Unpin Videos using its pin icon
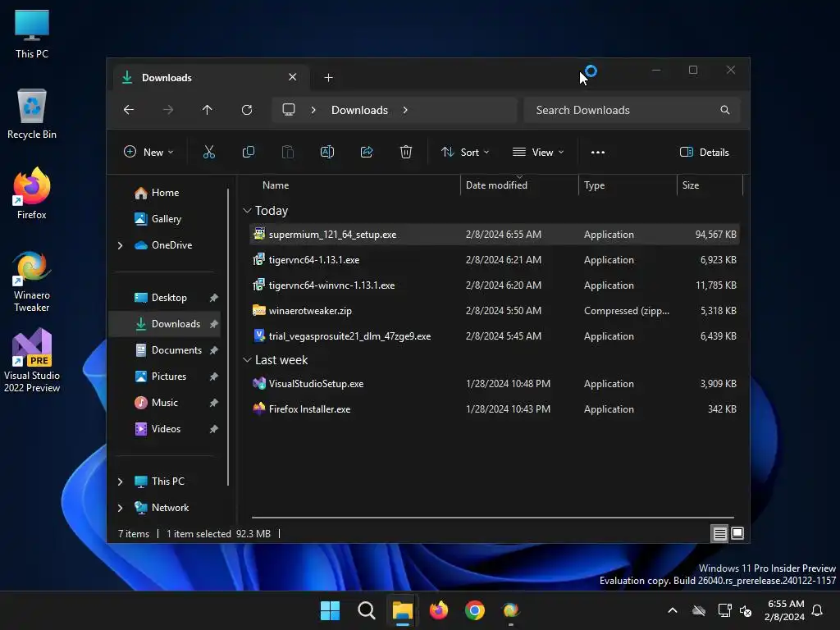840x630 pixels. pyautogui.click(x=214, y=429)
